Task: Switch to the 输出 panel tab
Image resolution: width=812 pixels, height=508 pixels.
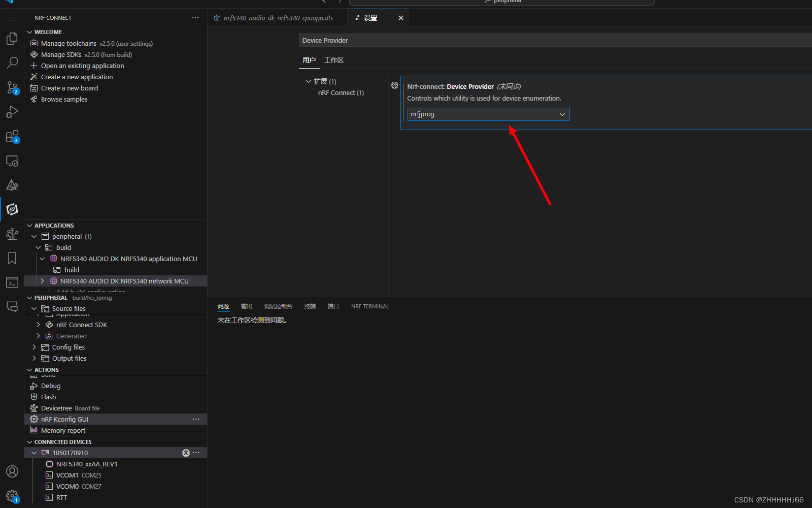Action: 247,306
